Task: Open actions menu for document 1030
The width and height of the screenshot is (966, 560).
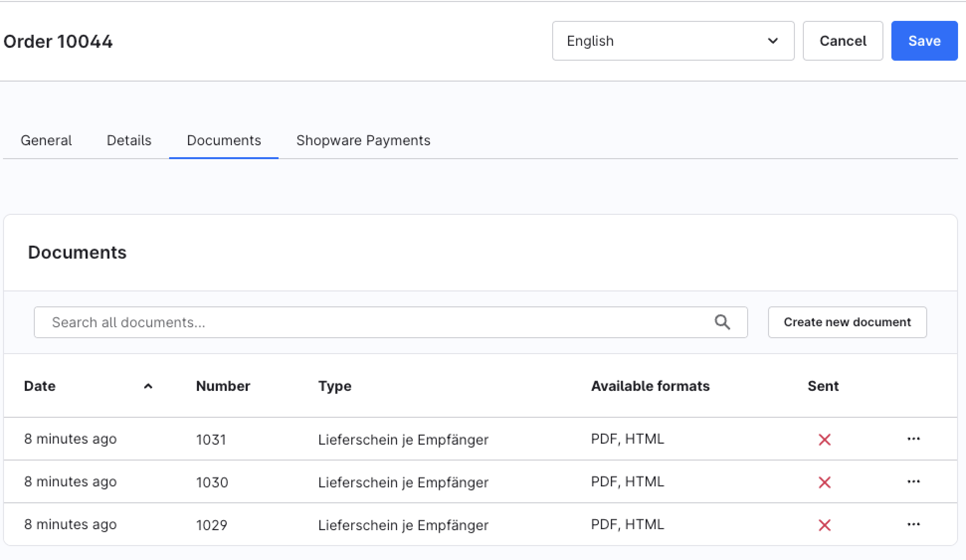Action: click(x=913, y=481)
